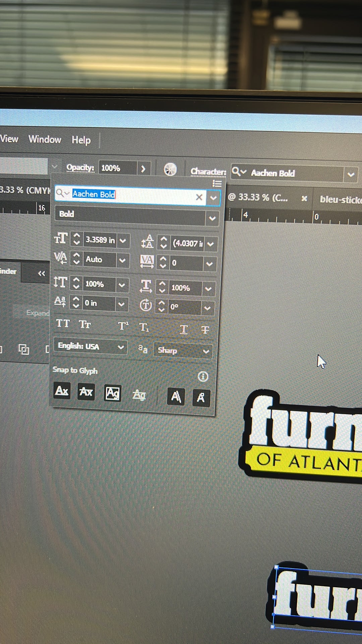Click the Character label link
The height and width of the screenshot is (644, 362).
click(x=208, y=172)
